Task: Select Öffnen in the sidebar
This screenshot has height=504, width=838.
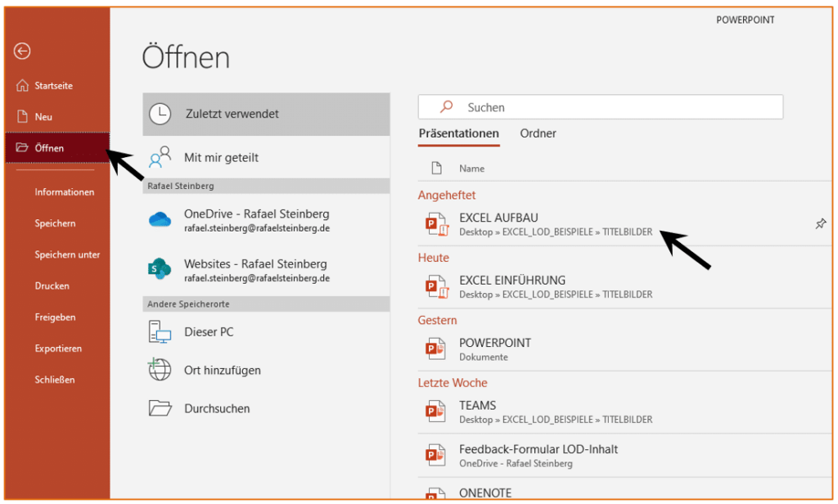Action: [58, 147]
